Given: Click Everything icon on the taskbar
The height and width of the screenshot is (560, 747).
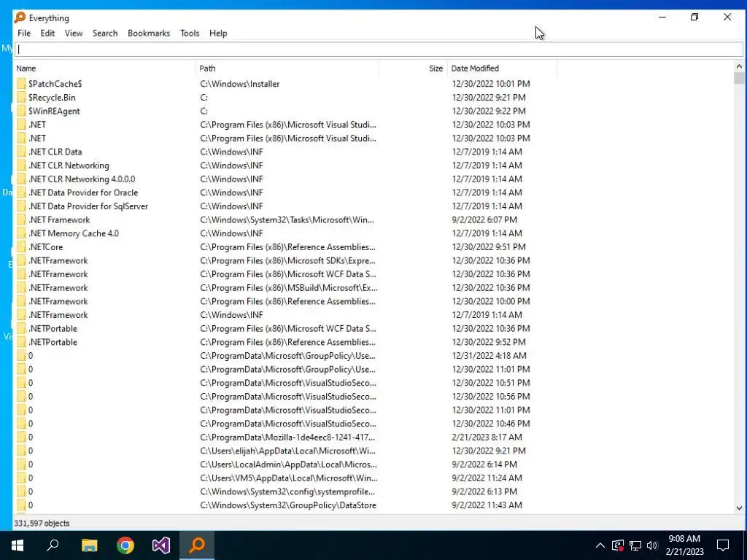Looking at the screenshot, I should click(x=197, y=545).
